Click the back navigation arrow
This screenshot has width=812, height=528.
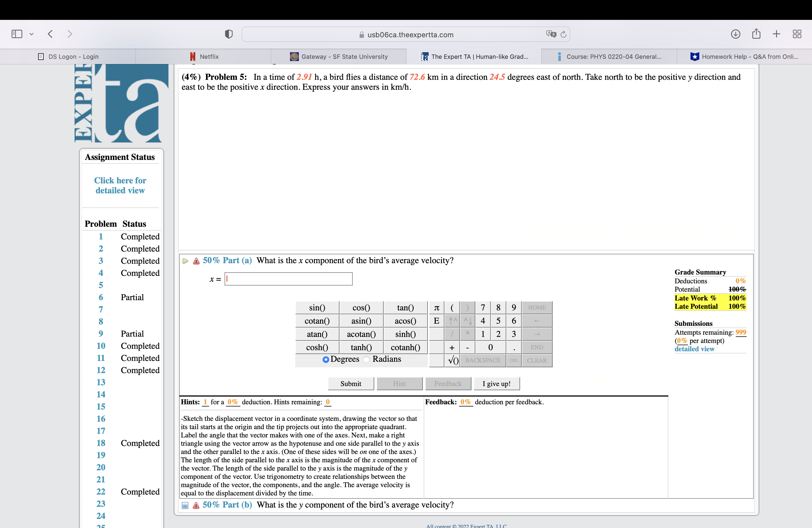(50, 34)
